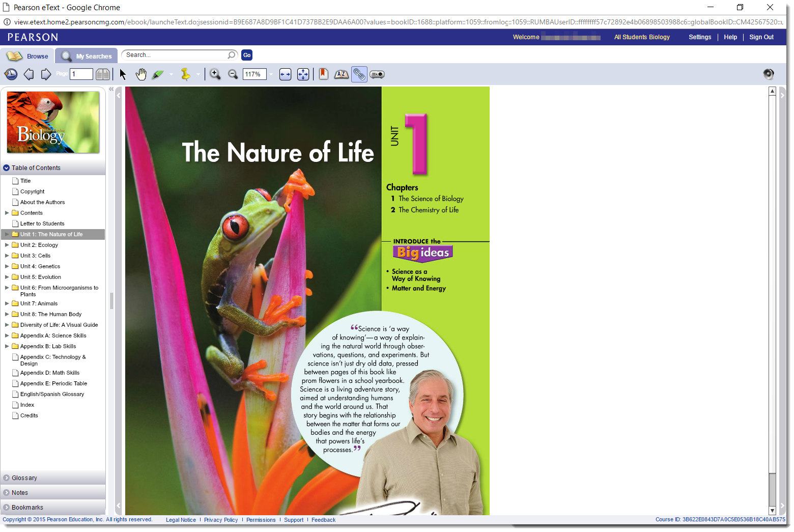This screenshot has width=794, height=532.
Task: Expand Unit 2: Ecology tree folder
Action: tap(7, 245)
